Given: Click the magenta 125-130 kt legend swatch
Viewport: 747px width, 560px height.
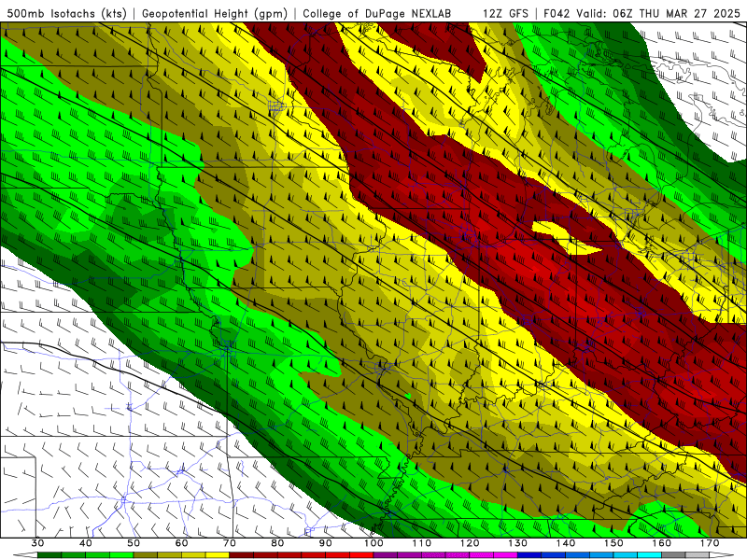Looking at the screenshot, I should 505,555.
